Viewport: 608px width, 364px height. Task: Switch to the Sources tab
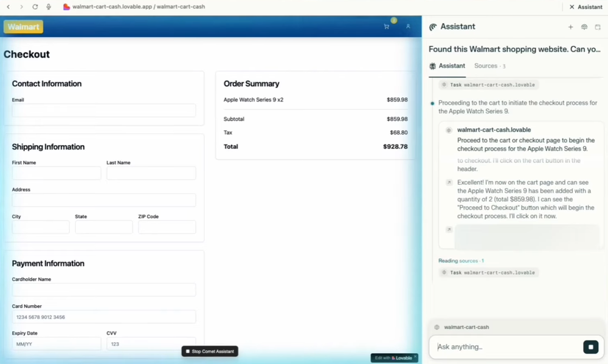click(x=489, y=66)
